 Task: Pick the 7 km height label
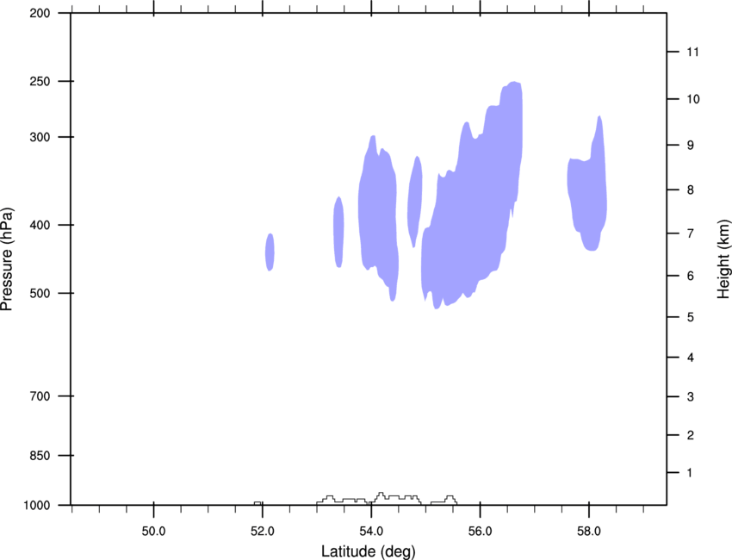691,233
